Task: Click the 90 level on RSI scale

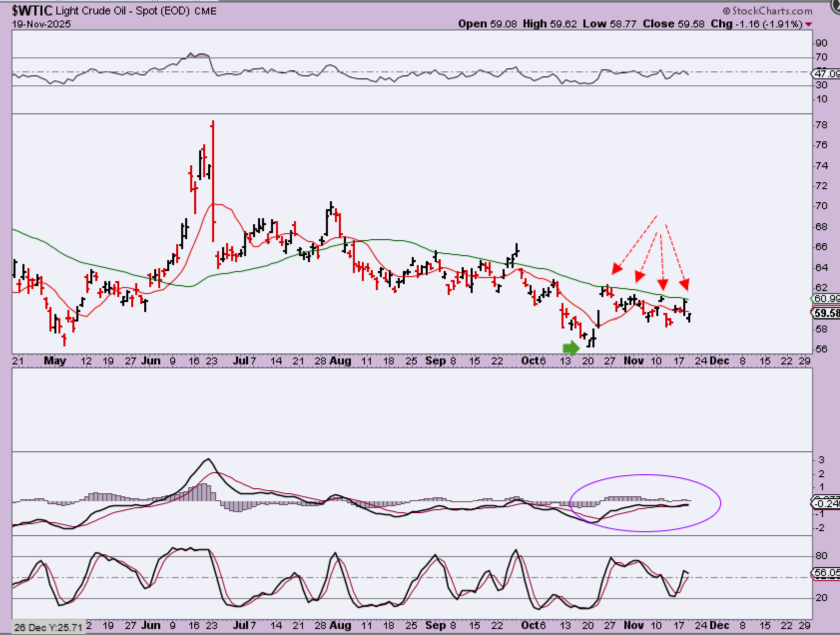Action: (x=821, y=43)
